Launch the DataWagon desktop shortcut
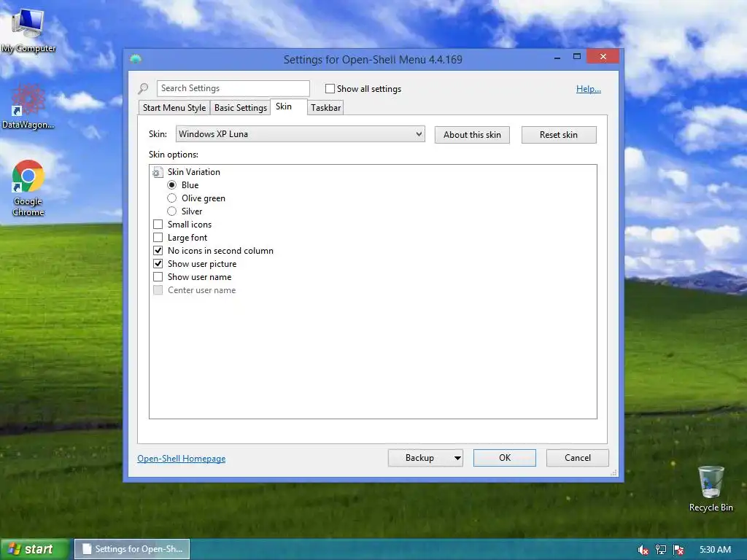This screenshot has height=560, width=747. (28, 106)
